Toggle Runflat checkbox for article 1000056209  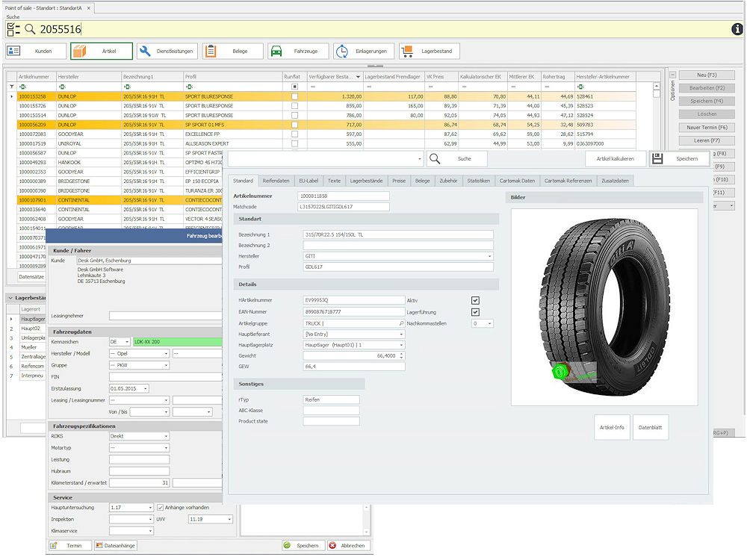294,125
